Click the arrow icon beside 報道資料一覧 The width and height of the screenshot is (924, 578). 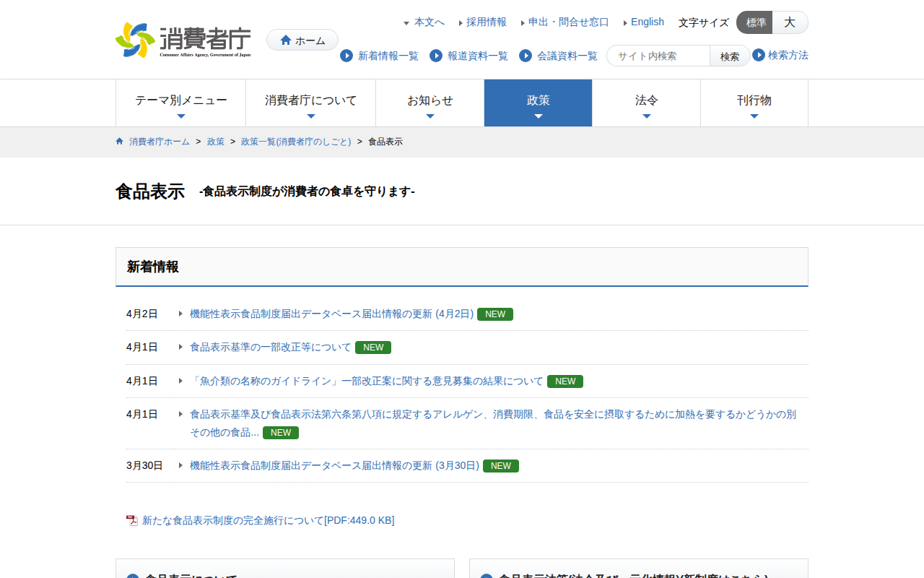pos(436,56)
